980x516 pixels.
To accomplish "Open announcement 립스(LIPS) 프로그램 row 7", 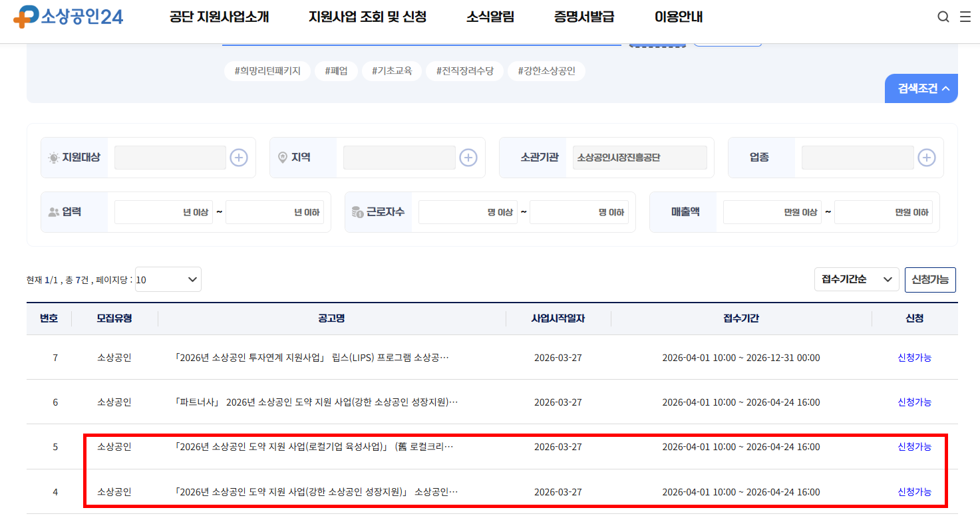I will pos(311,358).
